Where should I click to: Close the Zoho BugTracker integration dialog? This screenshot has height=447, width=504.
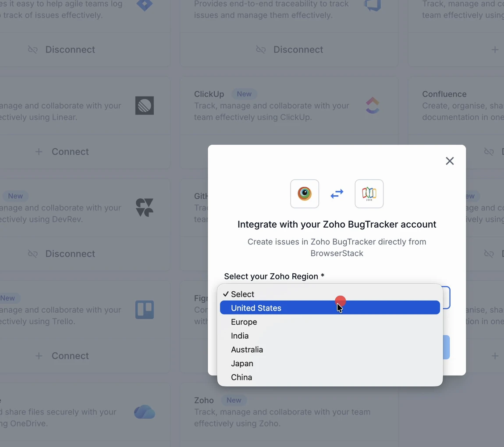pyautogui.click(x=450, y=161)
